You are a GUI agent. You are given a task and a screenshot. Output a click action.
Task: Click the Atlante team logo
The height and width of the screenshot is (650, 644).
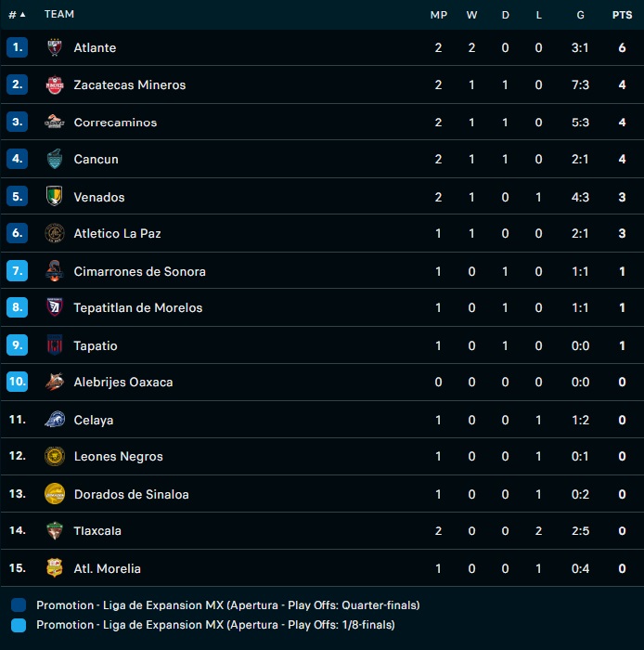point(55,47)
